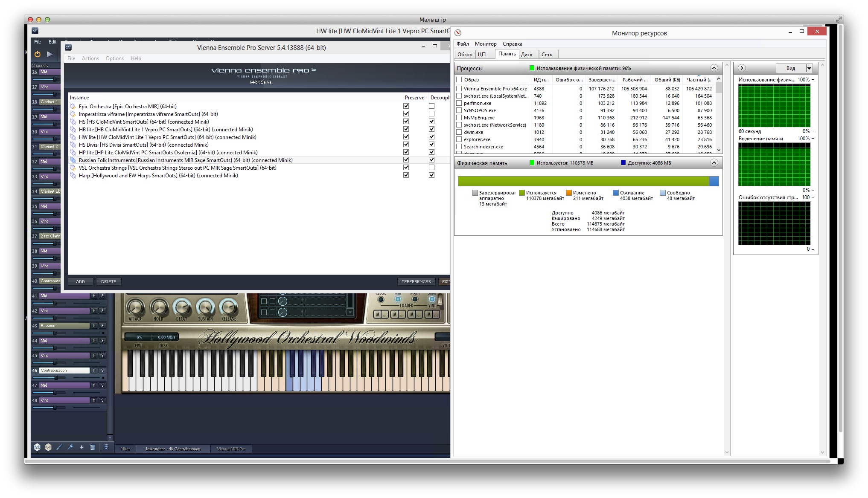Image resolution: width=868 pixels, height=498 pixels.
Task: Click the channel height arrows icon
Action: point(106,447)
